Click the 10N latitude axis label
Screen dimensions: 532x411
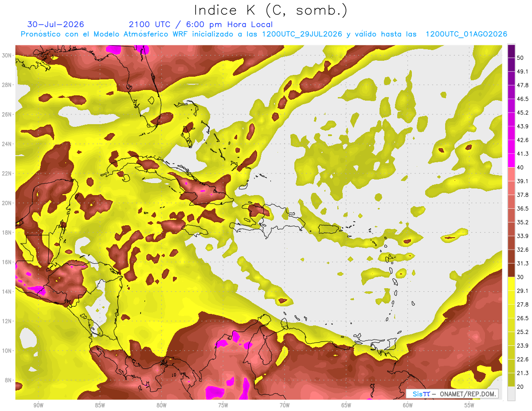(7, 351)
